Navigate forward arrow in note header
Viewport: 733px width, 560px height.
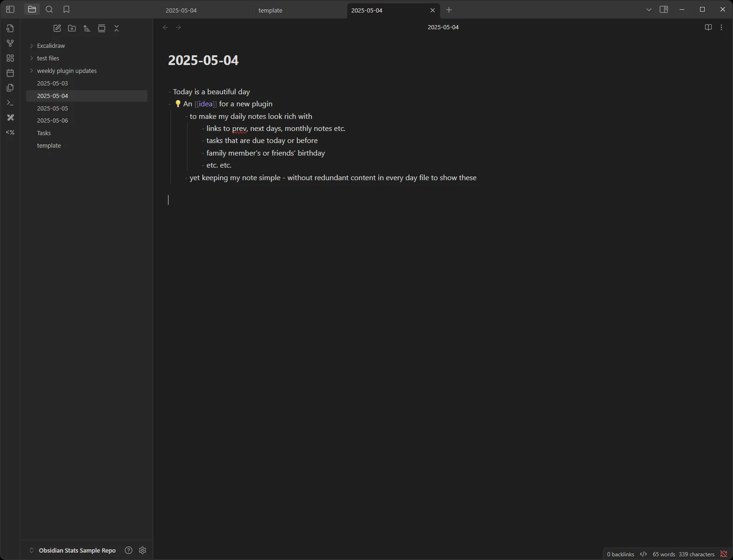click(x=178, y=27)
